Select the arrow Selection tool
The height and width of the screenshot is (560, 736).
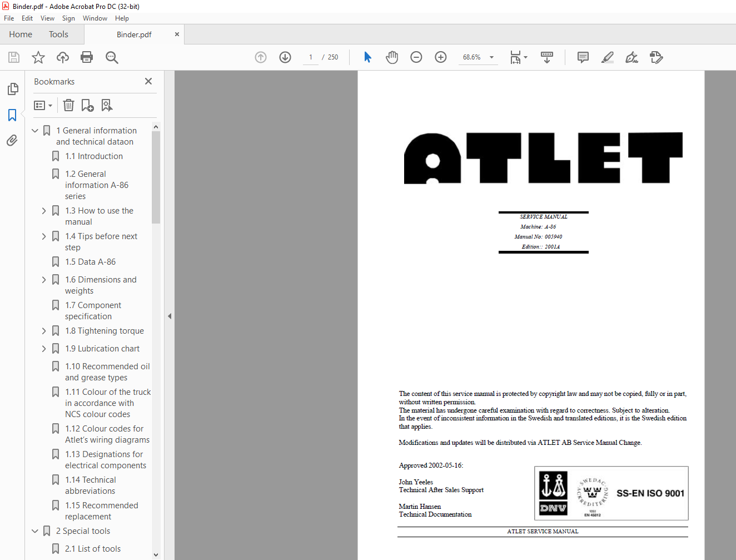pos(367,57)
